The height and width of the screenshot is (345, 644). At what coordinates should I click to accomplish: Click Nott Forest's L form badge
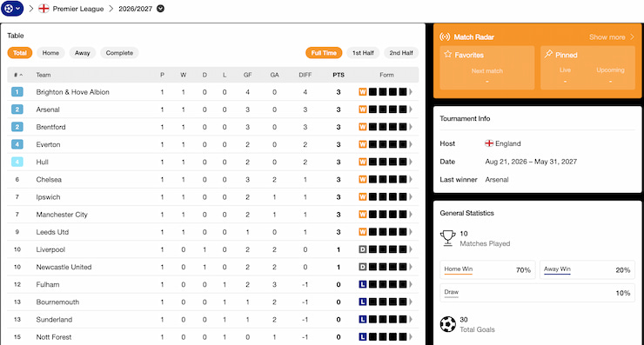click(x=363, y=337)
